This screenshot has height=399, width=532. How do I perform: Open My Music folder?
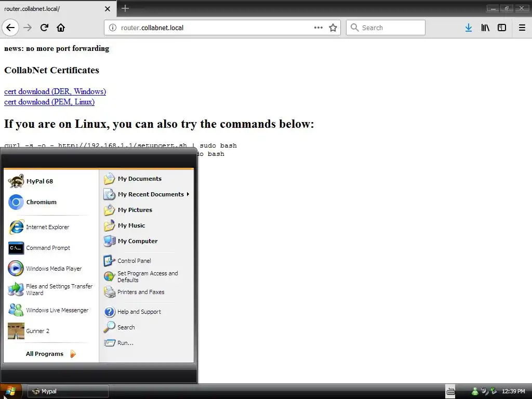[x=146, y=225]
